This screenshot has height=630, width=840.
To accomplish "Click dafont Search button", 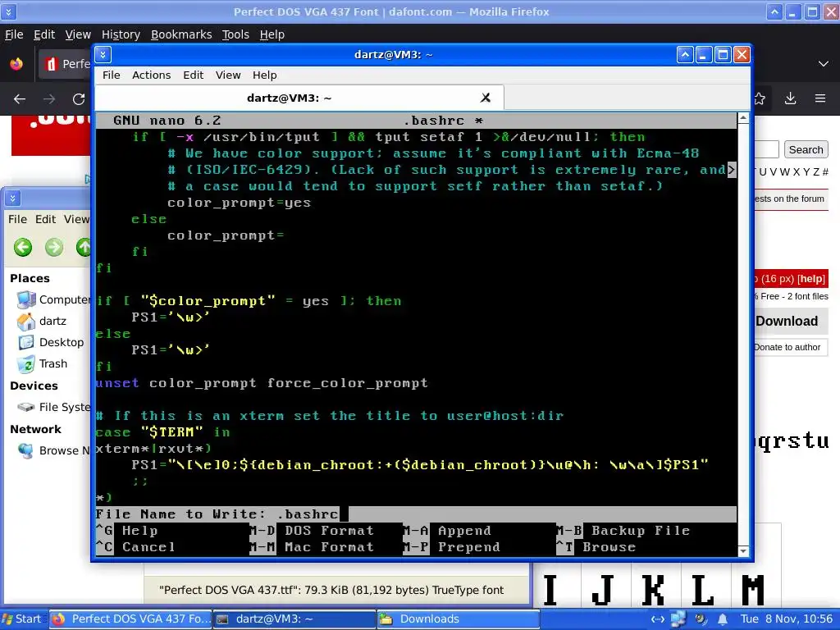I will tap(806, 149).
